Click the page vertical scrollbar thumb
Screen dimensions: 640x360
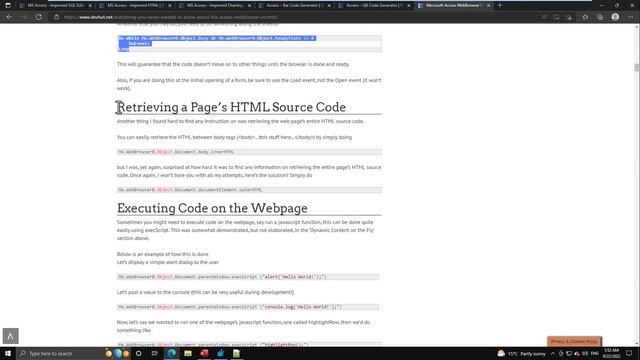(636, 68)
